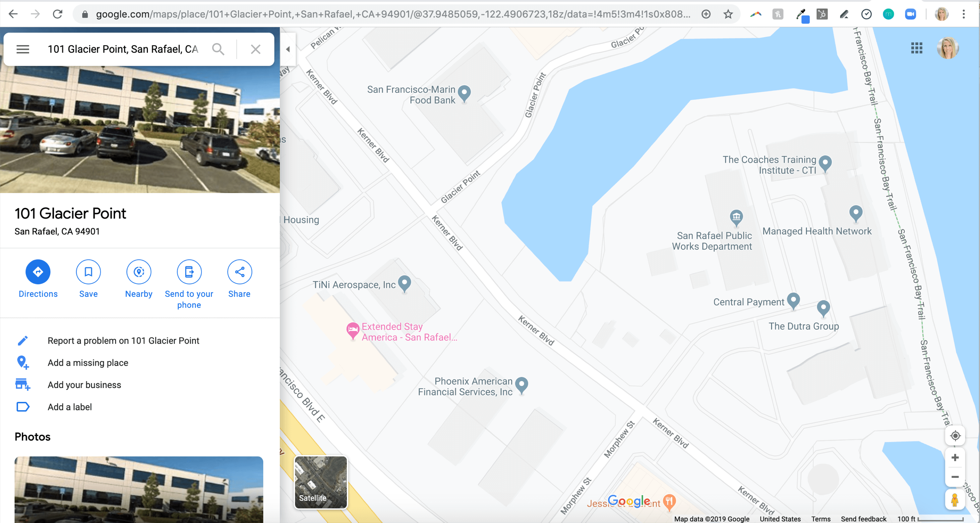980x523 pixels.
Task: Select Add your business
Action: click(85, 385)
